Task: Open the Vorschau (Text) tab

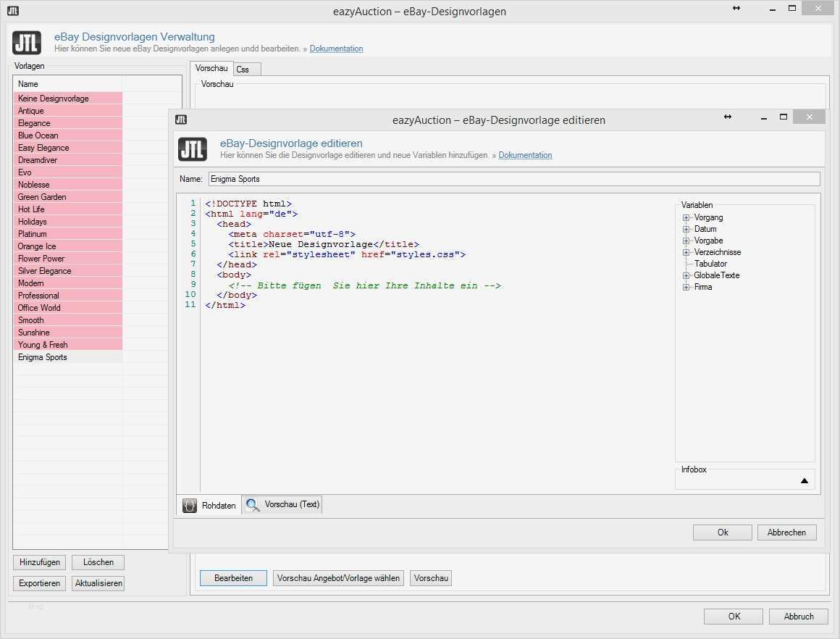Action: [282, 504]
